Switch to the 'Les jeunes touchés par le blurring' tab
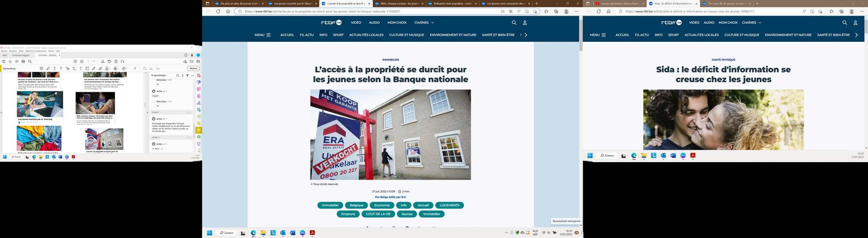Viewport: 868px width, 238px height. pyautogui.click(x=292, y=4)
